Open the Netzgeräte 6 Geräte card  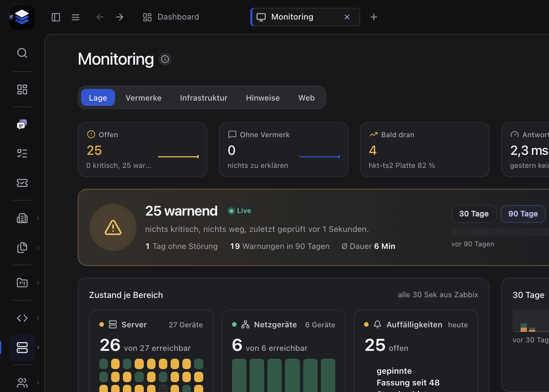284,351
